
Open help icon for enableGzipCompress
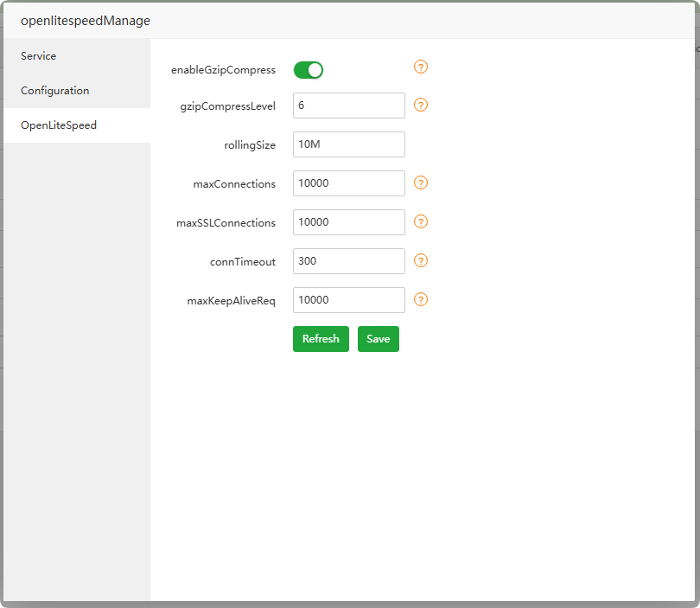click(421, 67)
